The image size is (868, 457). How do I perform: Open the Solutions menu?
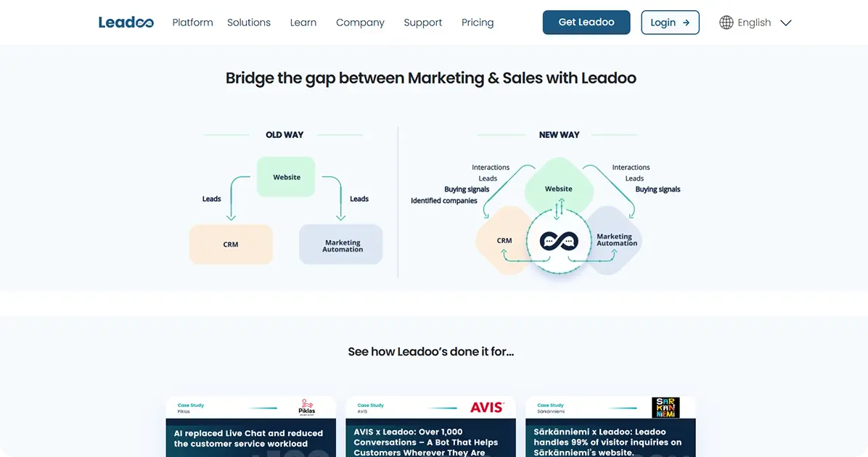click(x=249, y=22)
